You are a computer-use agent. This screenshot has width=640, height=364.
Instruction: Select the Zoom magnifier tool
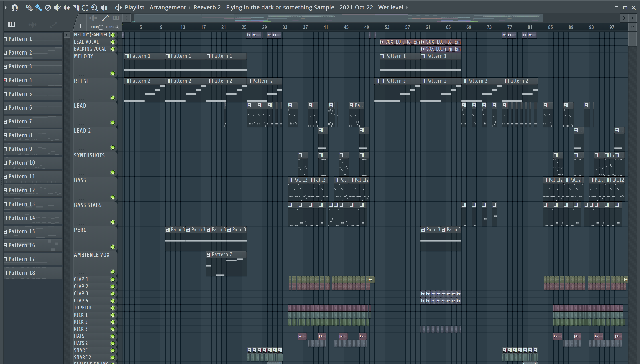[x=94, y=8]
